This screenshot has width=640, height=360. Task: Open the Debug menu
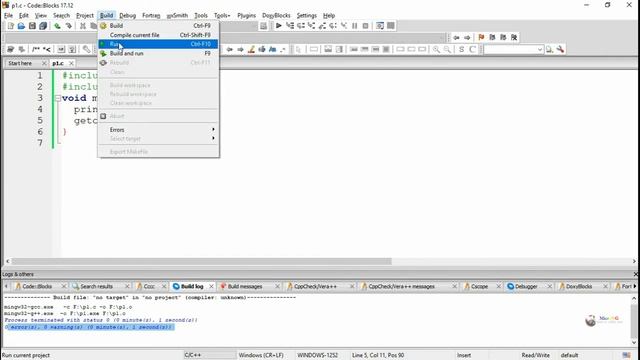(x=127, y=16)
